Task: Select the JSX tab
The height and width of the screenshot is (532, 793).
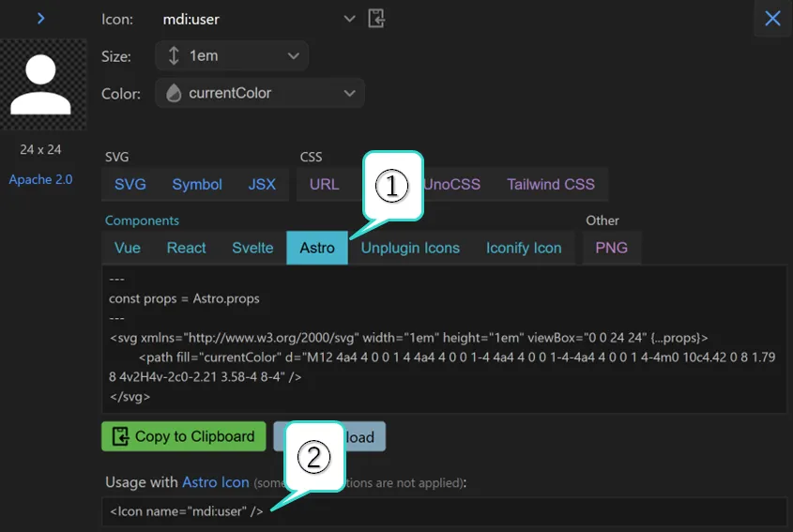Action: (262, 184)
